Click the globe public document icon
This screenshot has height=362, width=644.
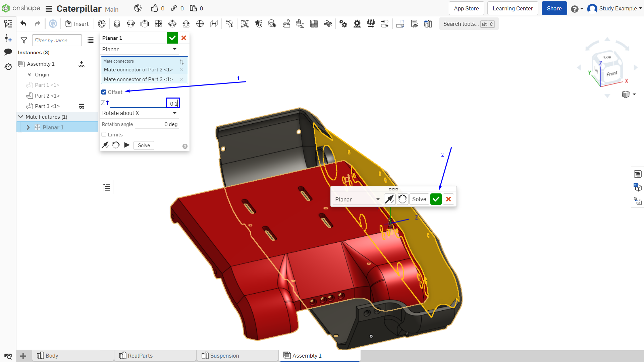coord(138,8)
